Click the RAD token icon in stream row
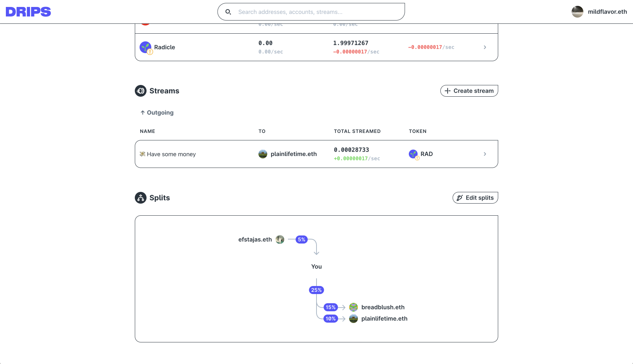This screenshot has height=364, width=633. (413, 154)
